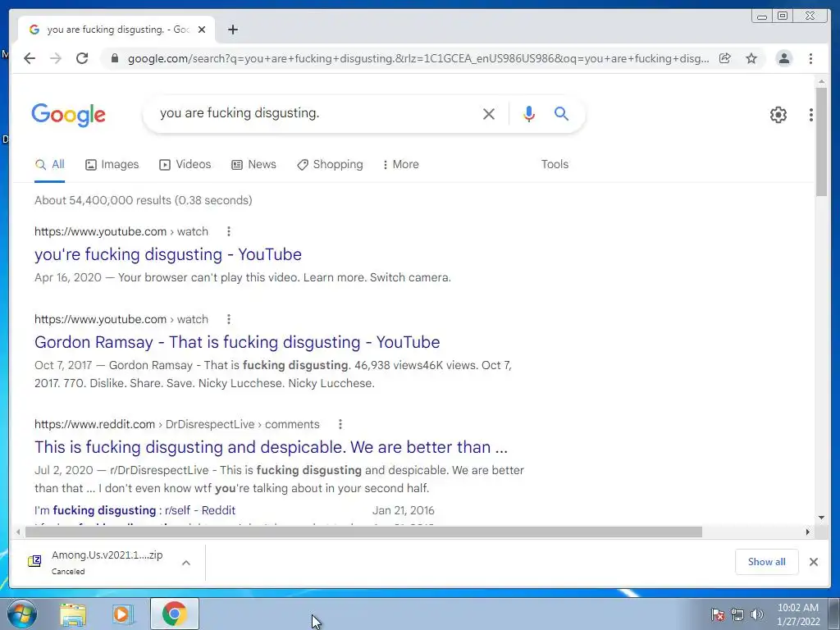Click the taskbar clock showing 10:02 AM
This screenshot has width=840, height=630.
pos(798,614)
